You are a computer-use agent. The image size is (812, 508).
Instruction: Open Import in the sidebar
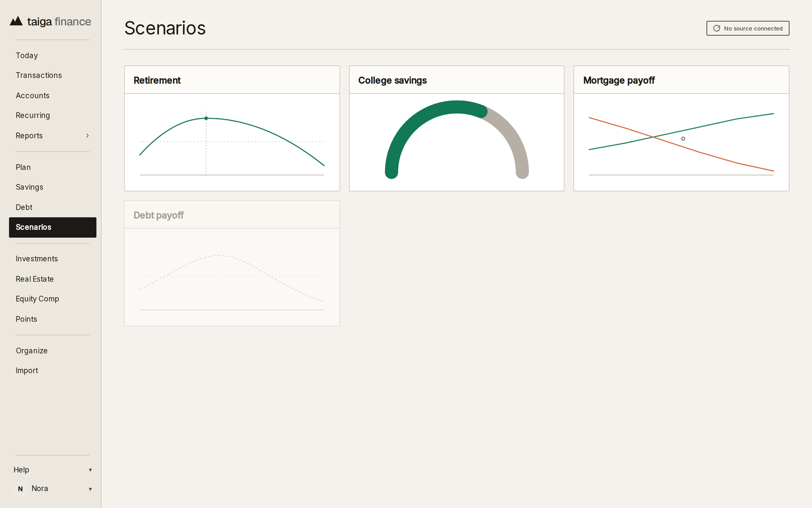(52, 370)
